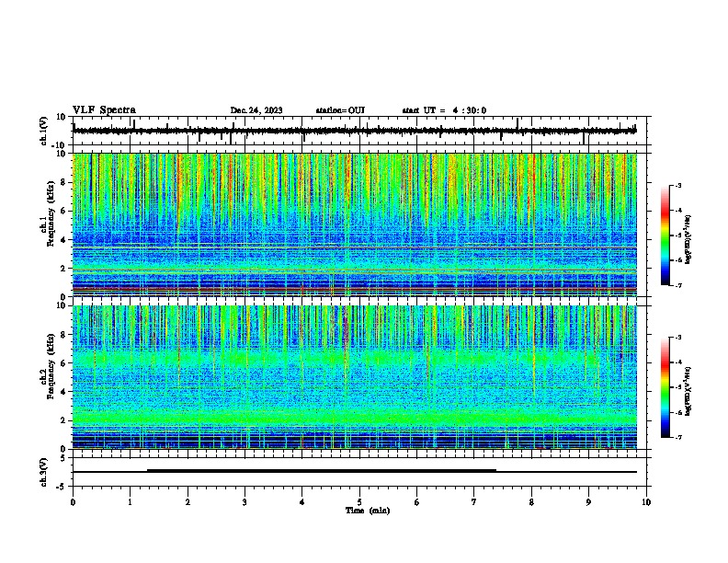Click tick label "3" on the time axis
The image size is (728, 563).
pos(245,502)
